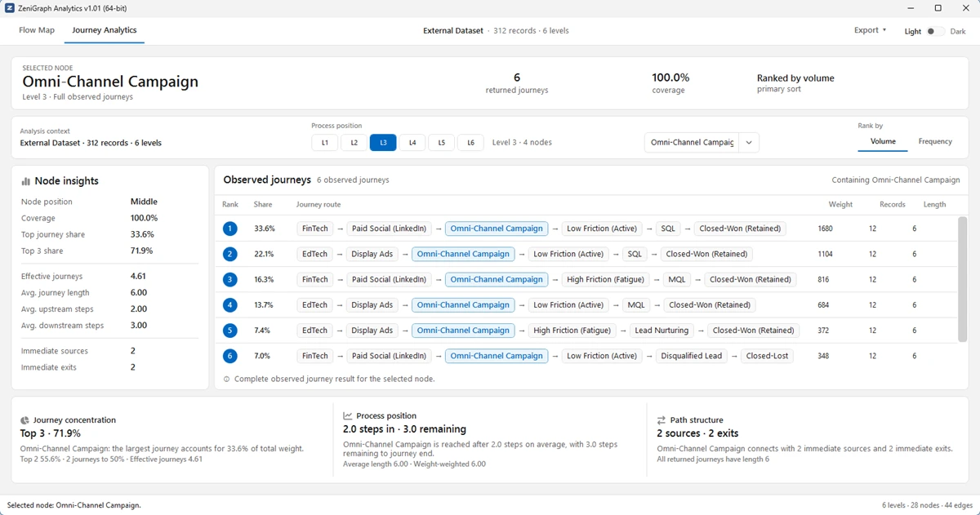The width and height of the screenshot is (980, 515).
Task: Click Omni-Channel Campaign node in rank 1 journey
Action: click(497, 229)
